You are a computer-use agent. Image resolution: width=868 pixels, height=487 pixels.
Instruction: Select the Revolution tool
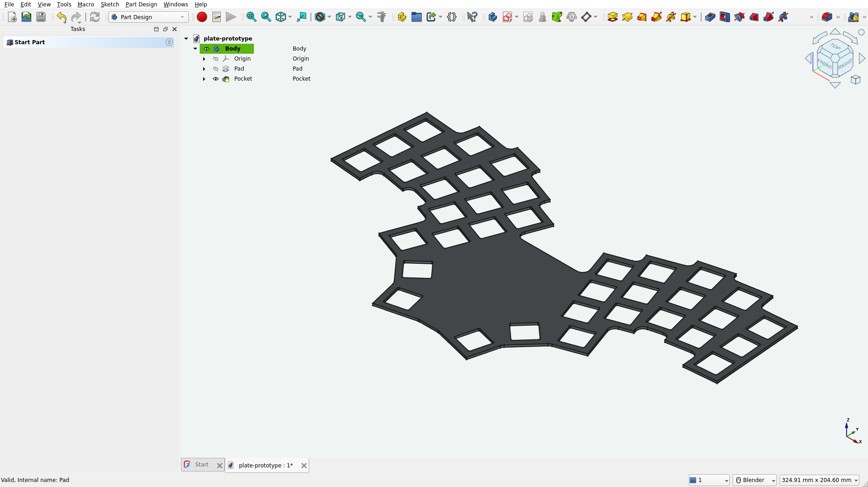(x=627, y=17)
